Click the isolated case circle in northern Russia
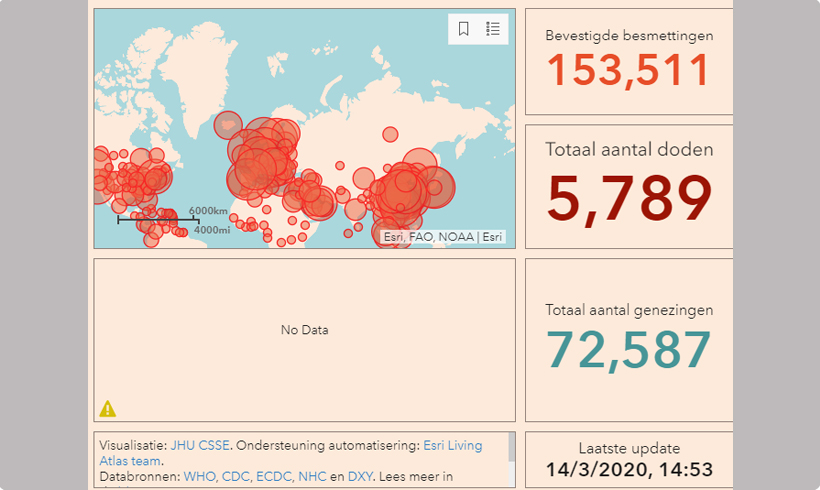 (390, 134)
